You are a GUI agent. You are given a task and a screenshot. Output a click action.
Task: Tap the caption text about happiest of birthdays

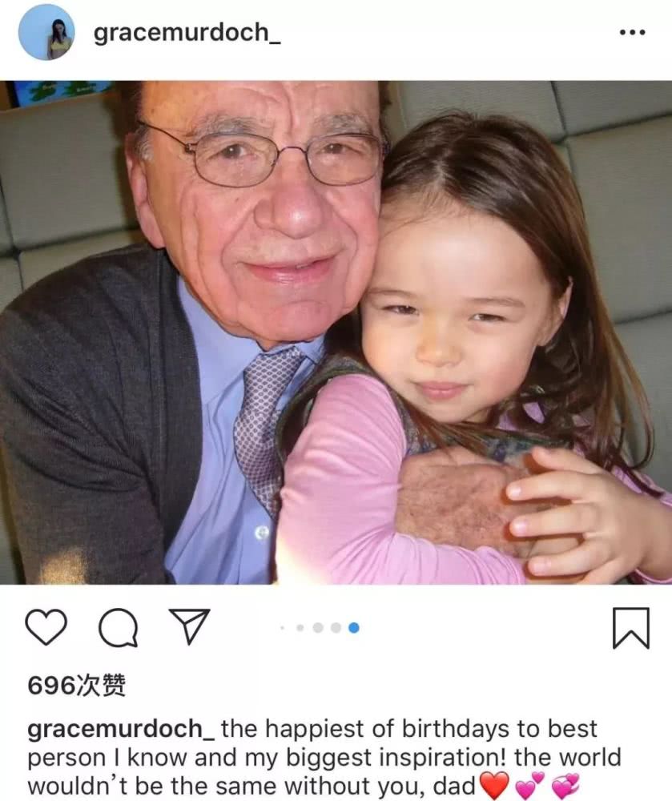324,758
